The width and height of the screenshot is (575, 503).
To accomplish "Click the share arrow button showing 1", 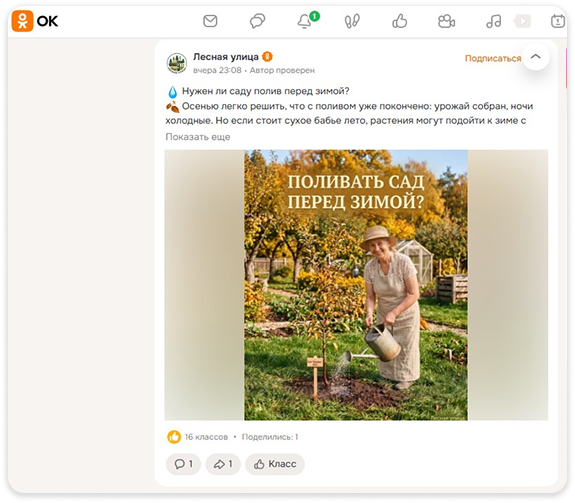I will (x=223, y=464).
